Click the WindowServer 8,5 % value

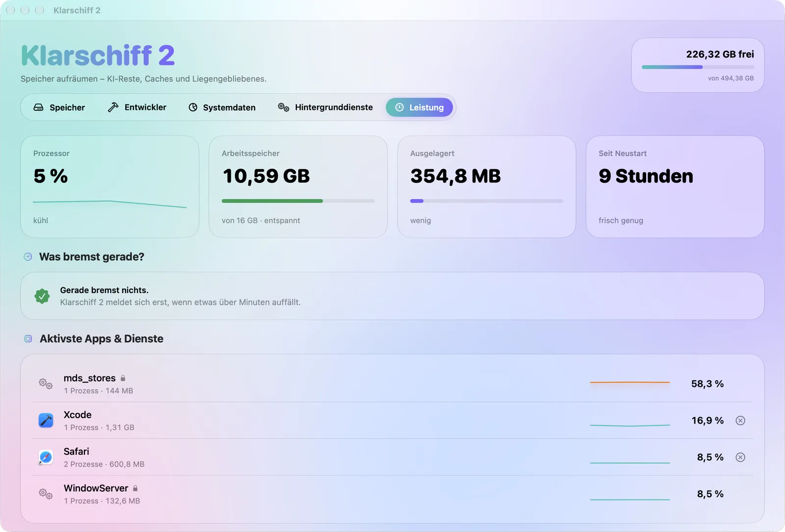coord(710,494)
